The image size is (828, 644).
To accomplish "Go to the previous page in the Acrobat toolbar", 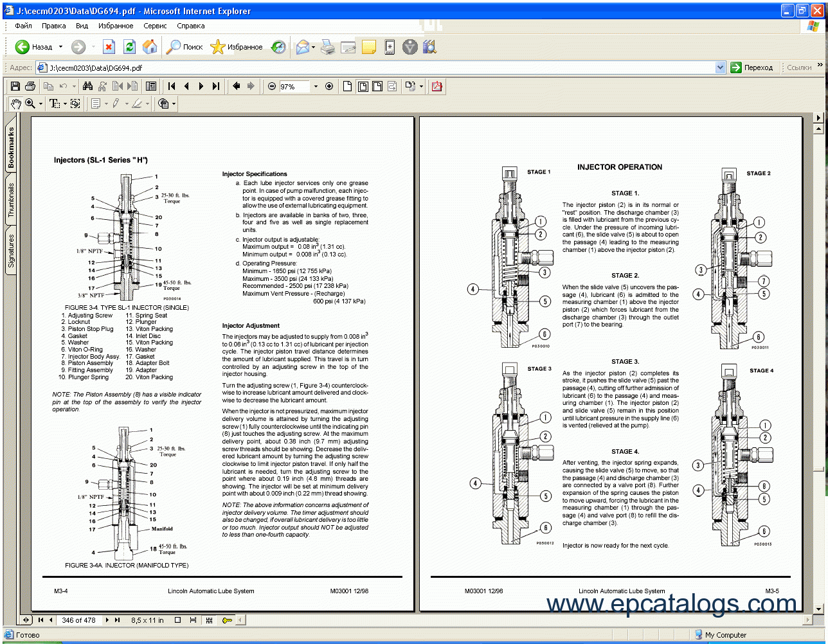I will [x=186, y=86].
